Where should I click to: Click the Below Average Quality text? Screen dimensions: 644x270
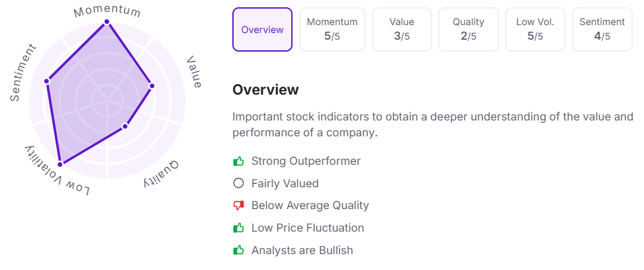[x=310, y=206]
